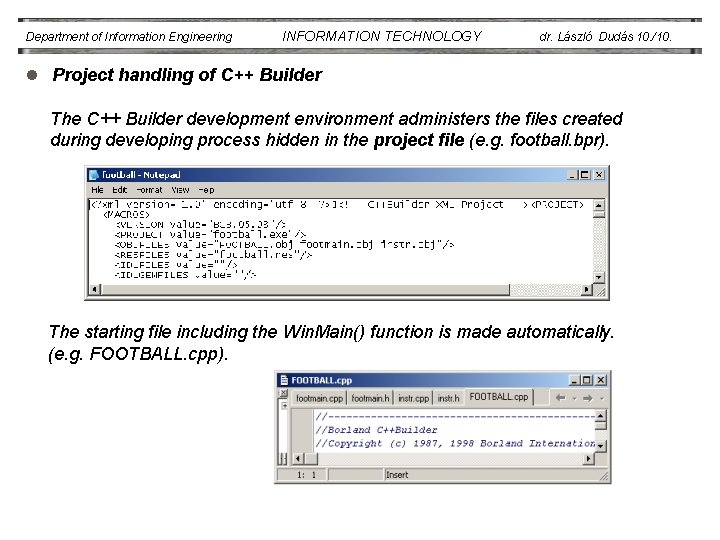Open the forward arrow history dropdown

[602, 399]
